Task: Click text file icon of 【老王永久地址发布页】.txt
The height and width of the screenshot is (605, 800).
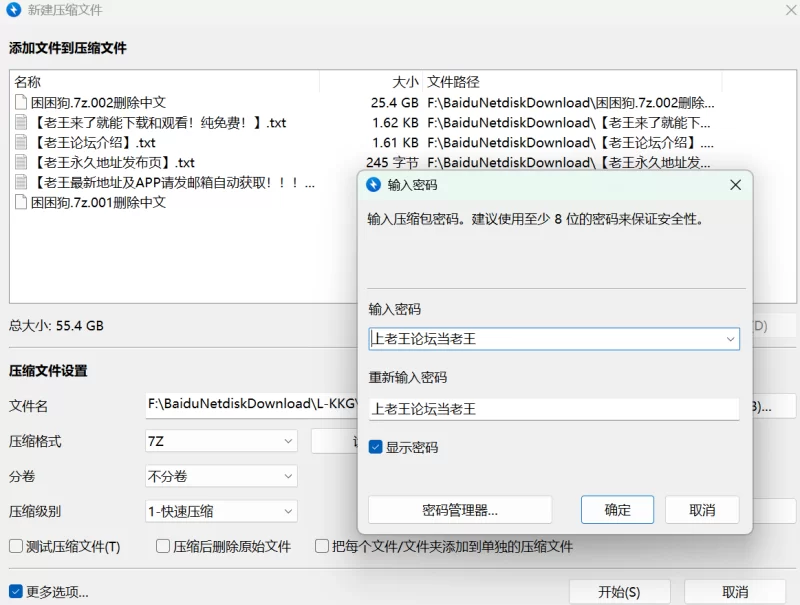Action: pyautogui.click(x=21, y=162)
